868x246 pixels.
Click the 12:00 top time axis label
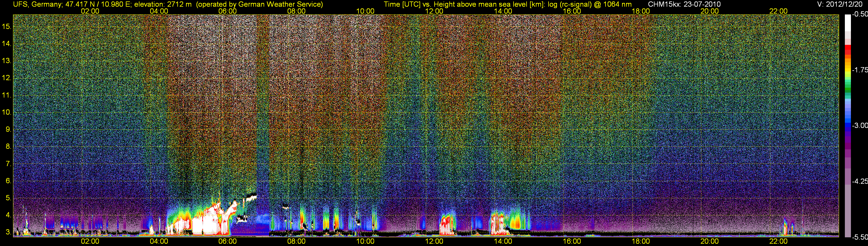[434, 11]
